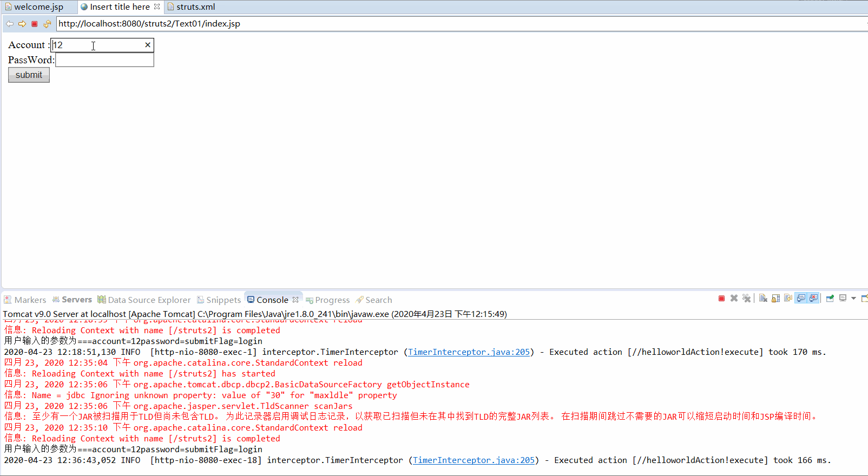Open a new console view

[x=864, y=299]
